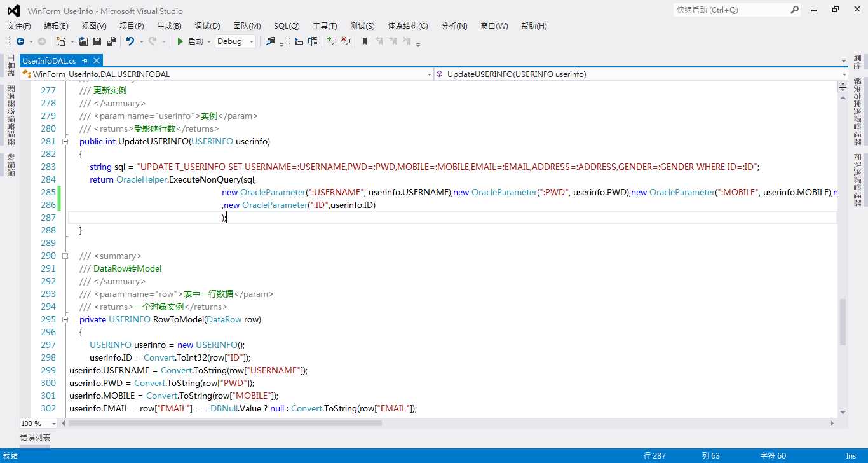Collapse the summary comment above RowToModel
This screenshot has height=463, width=868.
click(65, 256)
